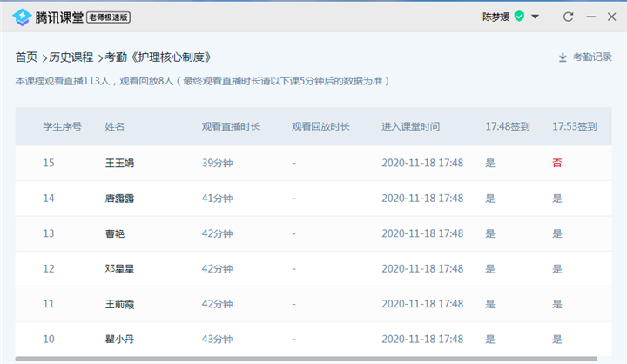
Task: Select the row for student 唐露露
Action: pyautogui.click(x=313, y=199)
